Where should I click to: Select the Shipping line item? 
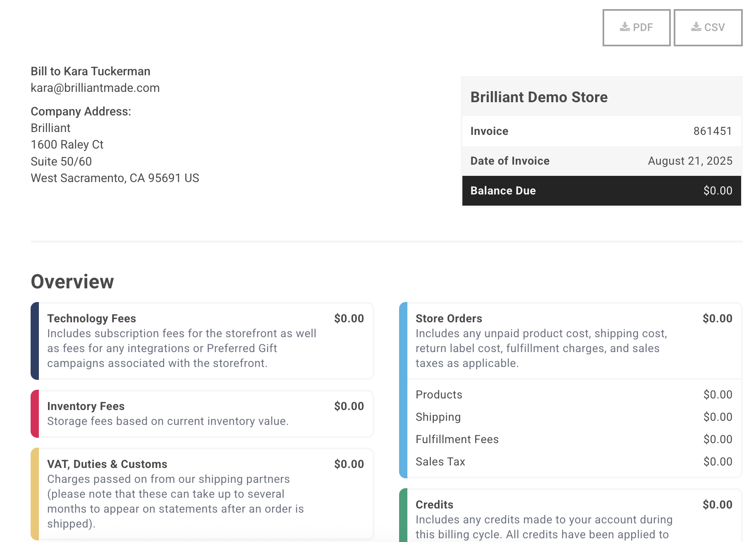[x=438, y=417]
